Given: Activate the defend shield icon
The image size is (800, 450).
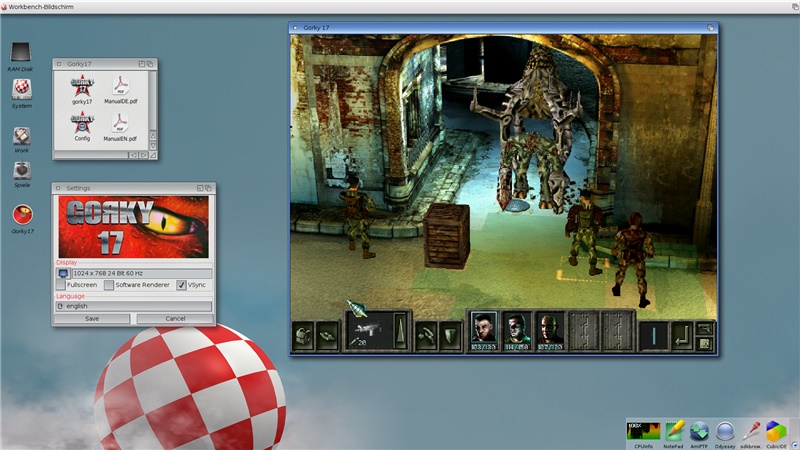Looking at the screenshot, I should 450,337.
